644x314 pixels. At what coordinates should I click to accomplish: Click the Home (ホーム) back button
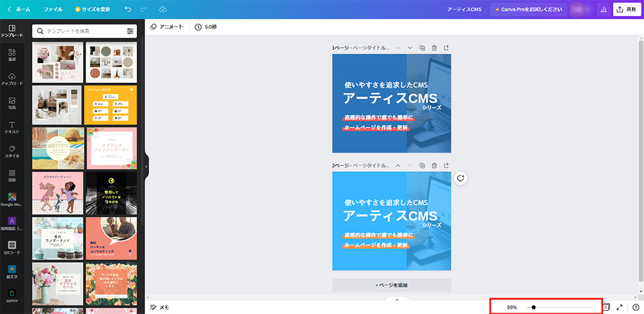19,9
